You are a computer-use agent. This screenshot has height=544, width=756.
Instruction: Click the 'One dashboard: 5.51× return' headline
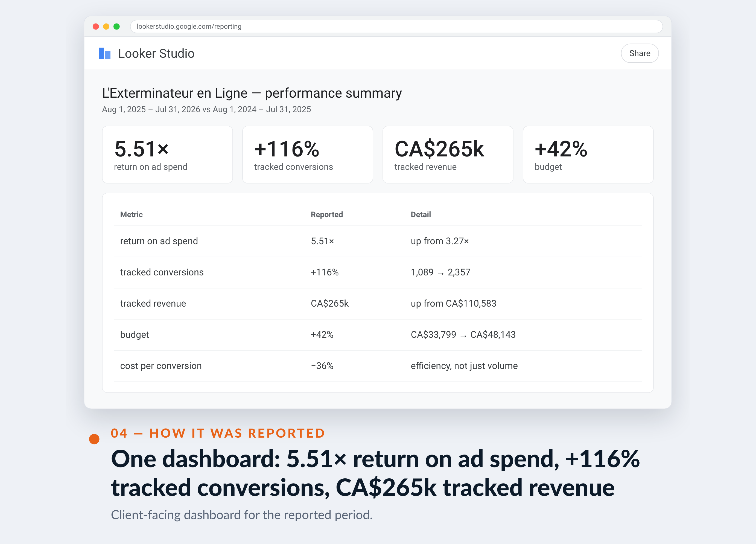(375, 473)
